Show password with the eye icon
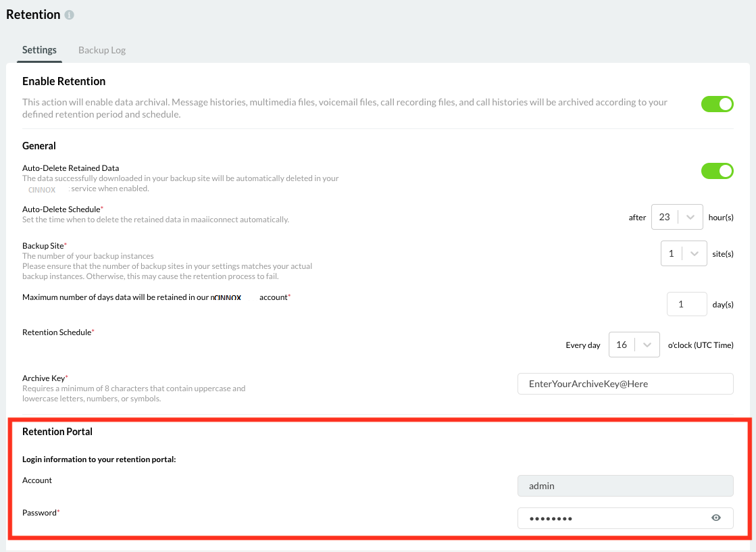Screen dimensions: 756x552 click(x=716, y=518)
